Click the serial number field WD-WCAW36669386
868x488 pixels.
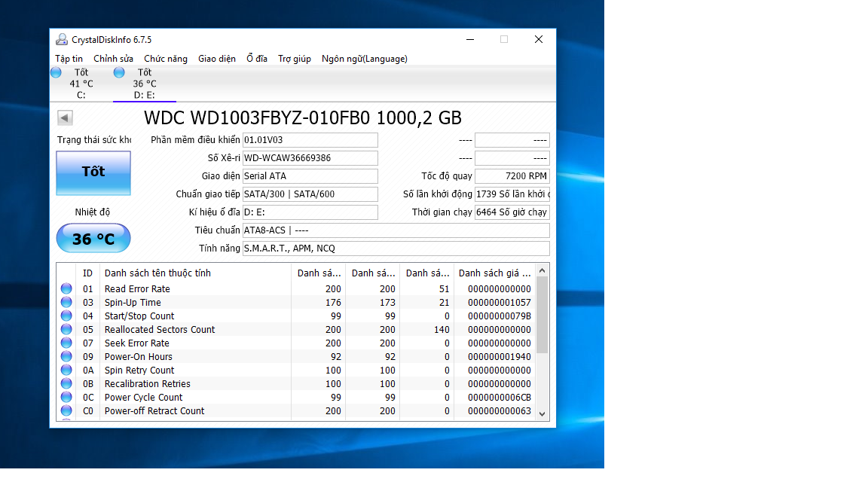pyautogui.click(x=310, y=158)
